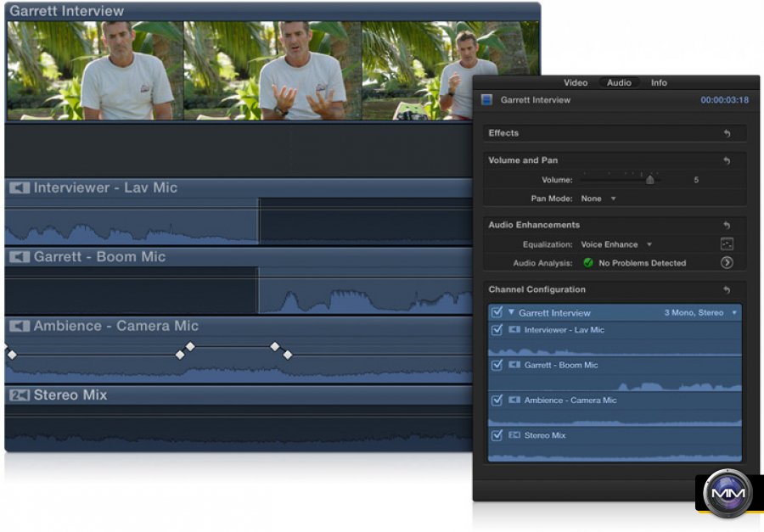764x532 pixels.
Task: Click the timeline mono icon for Ambience - Camera Mic
Action: (x=20, y=326)
